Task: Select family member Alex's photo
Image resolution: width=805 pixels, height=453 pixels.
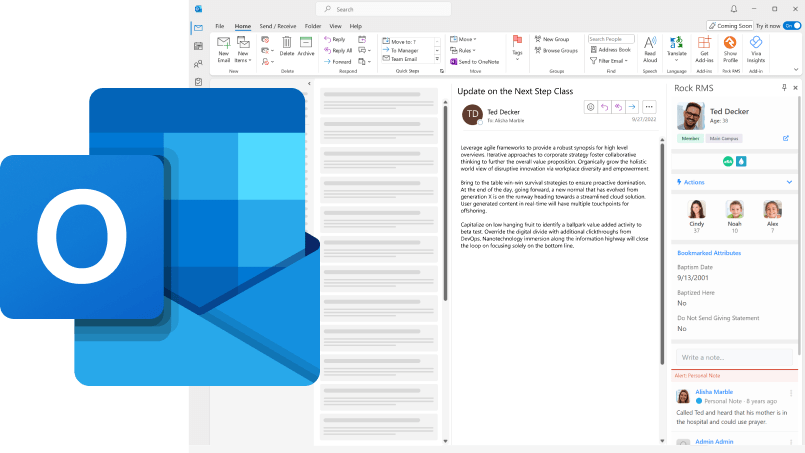Action: 773,210
